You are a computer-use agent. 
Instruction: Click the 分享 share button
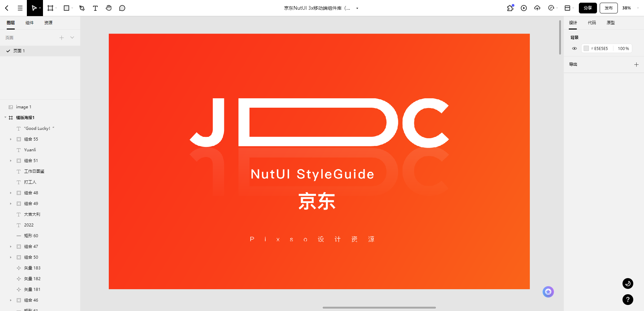[x=588, y=8]
